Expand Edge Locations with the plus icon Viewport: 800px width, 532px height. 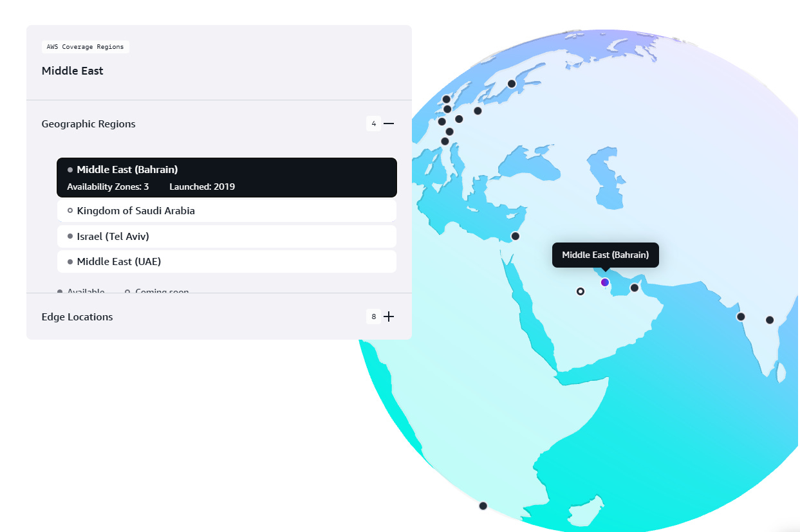(389, 316)
